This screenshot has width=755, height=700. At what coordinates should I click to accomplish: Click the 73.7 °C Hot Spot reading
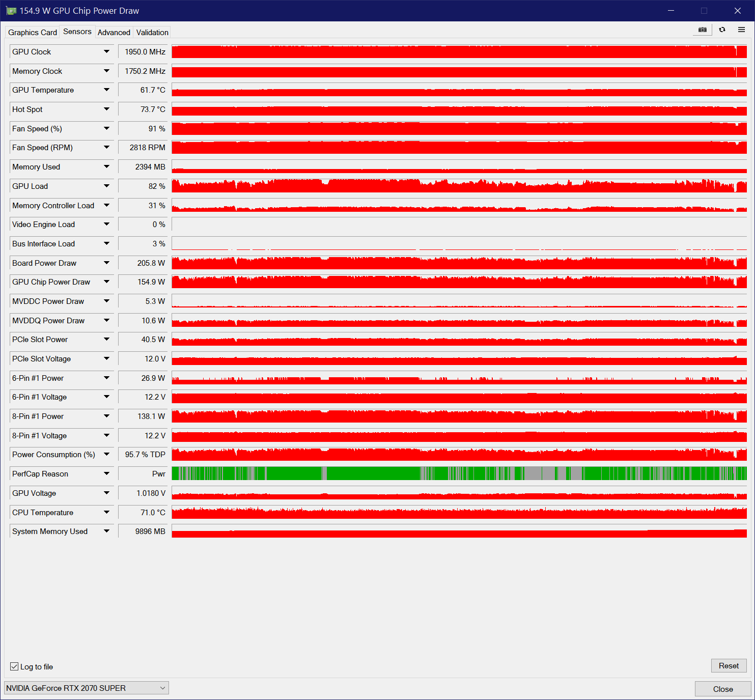pyautogui.click(x=143, y=109)
